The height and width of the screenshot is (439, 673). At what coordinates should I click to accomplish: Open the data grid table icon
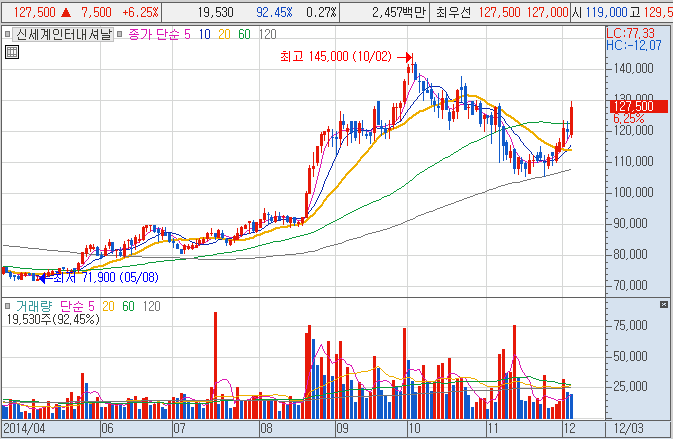pyautogui.click(x=12, y=52)
